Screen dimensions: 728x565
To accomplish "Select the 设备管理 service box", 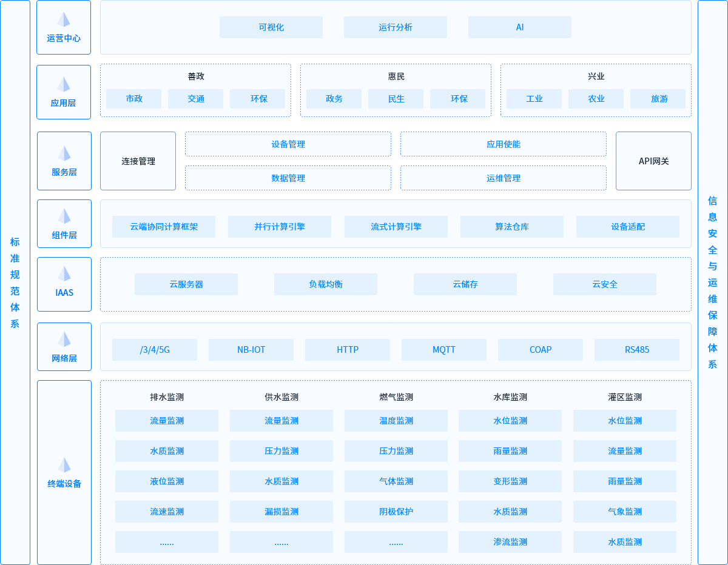I will [288, 144].
